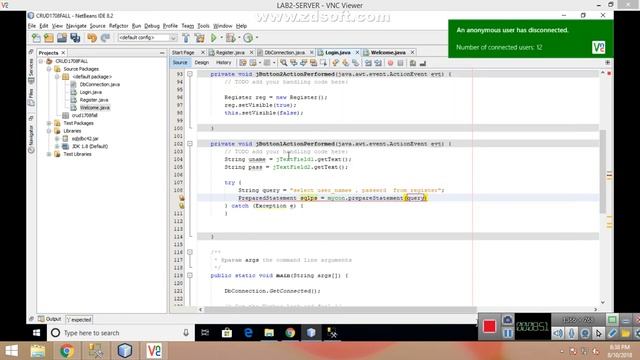Click the pause button in screen recorder
This screenshot has width=640, height=360.
tap(507, 333)
